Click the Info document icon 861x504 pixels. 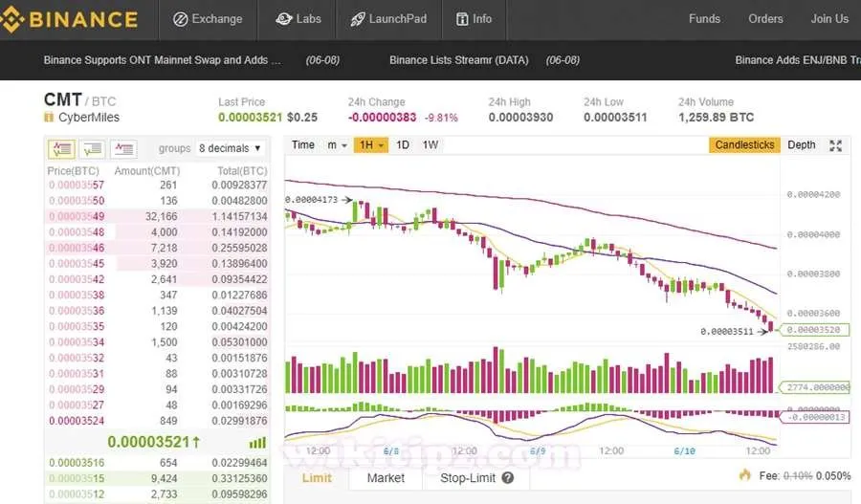[x=462, y=19]
